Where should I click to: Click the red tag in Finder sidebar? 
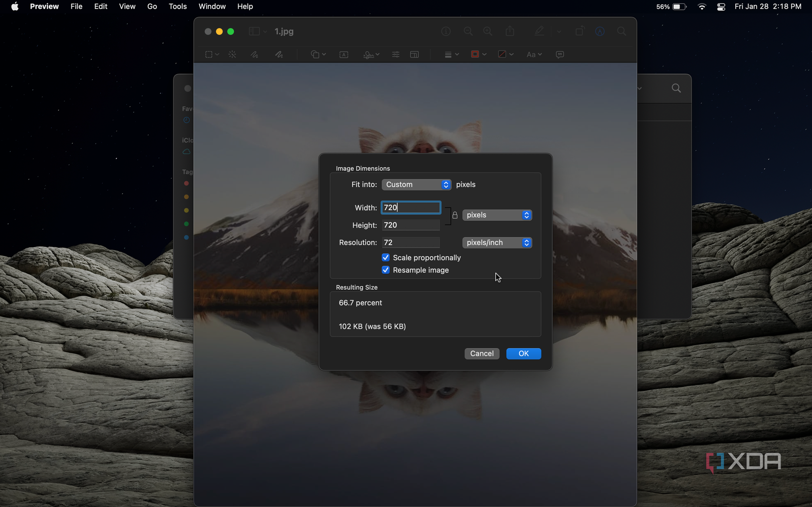tap(187, 183)
